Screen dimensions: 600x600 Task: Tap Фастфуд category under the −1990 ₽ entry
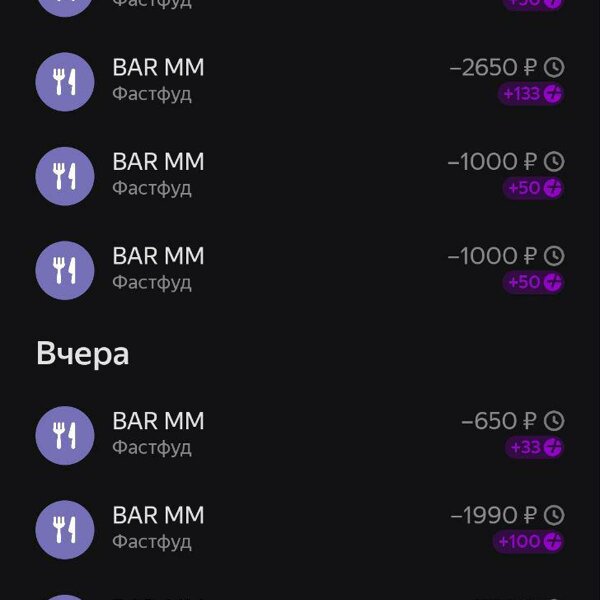tap(152, 542)
